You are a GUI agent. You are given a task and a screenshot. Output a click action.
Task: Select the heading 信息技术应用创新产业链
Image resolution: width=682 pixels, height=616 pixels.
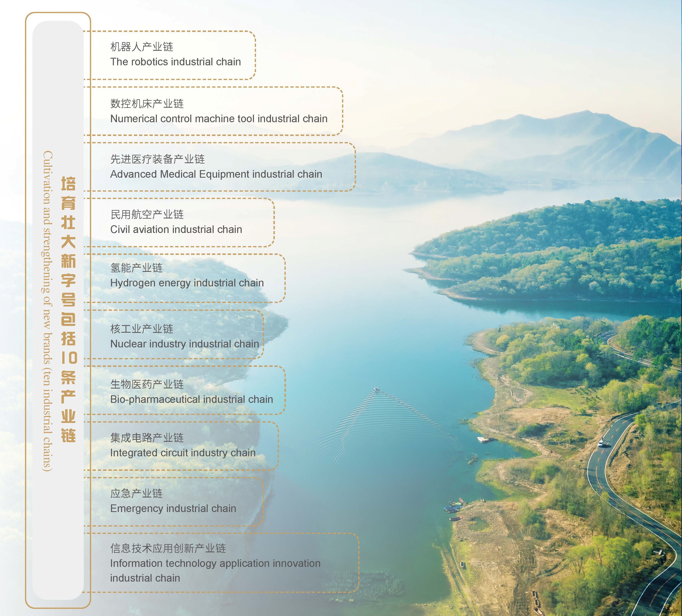click(168, 548)
